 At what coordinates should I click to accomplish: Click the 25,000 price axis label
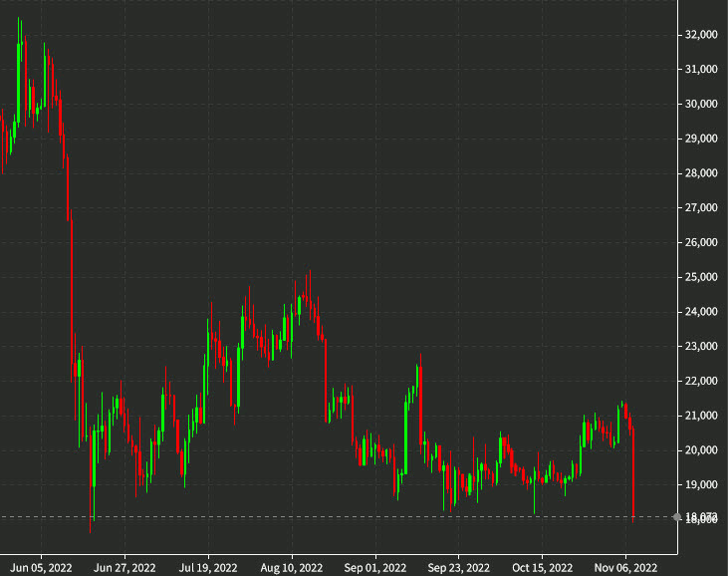point(702,277)
